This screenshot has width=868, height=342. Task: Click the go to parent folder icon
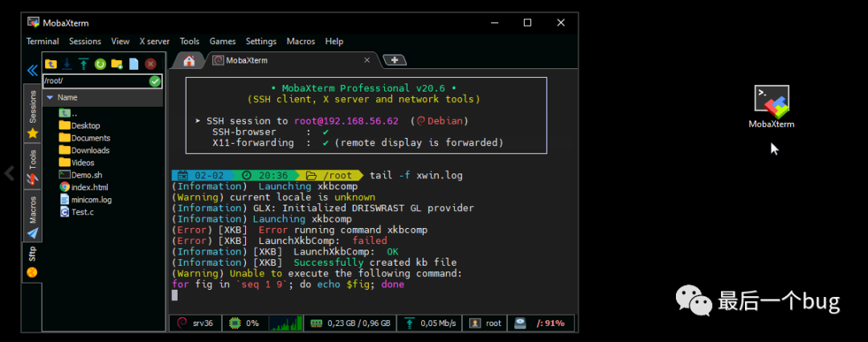click(x=51, y=63)
